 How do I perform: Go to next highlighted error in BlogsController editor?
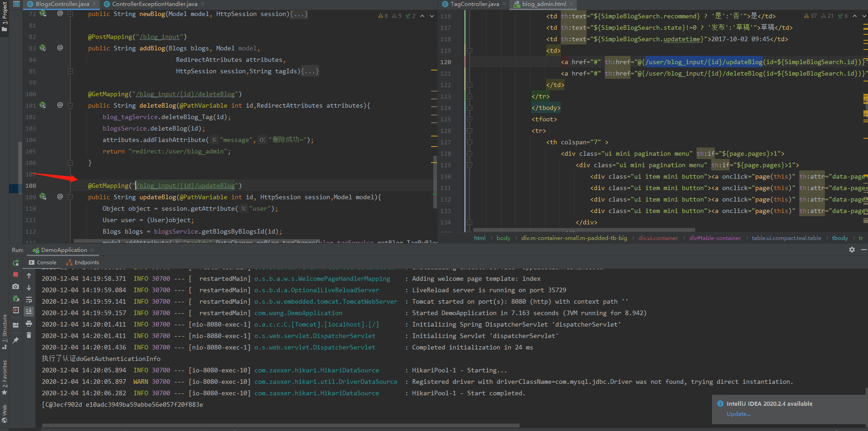(x=432, y=16)
